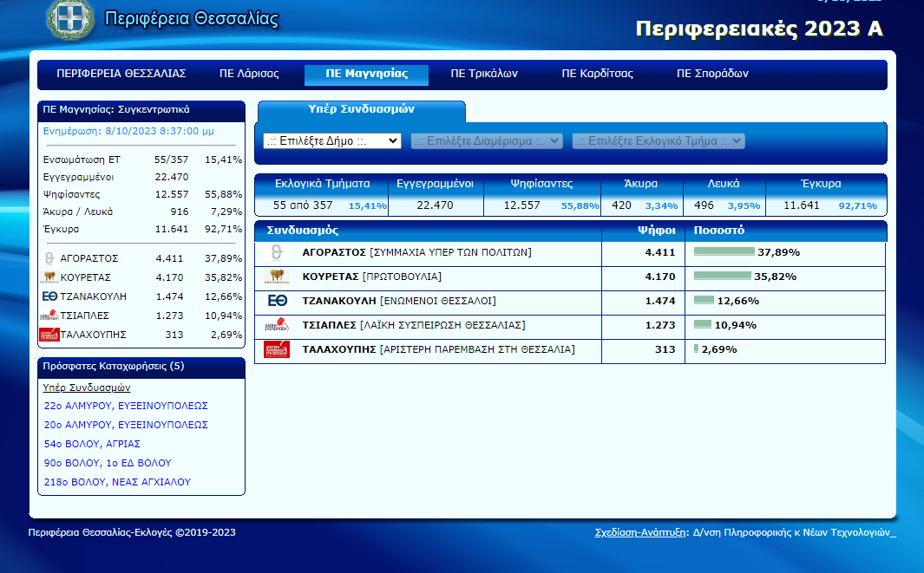Click ΚΟΥΡΕΤΑΣ party logo in results table
The width and height of the screenshot is (924, 573).
(x=277, y=277)
